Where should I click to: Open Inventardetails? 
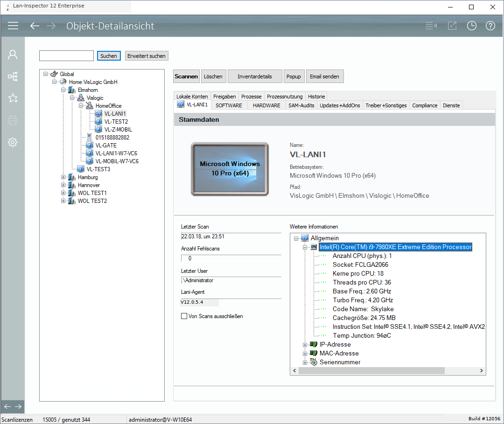255,76
